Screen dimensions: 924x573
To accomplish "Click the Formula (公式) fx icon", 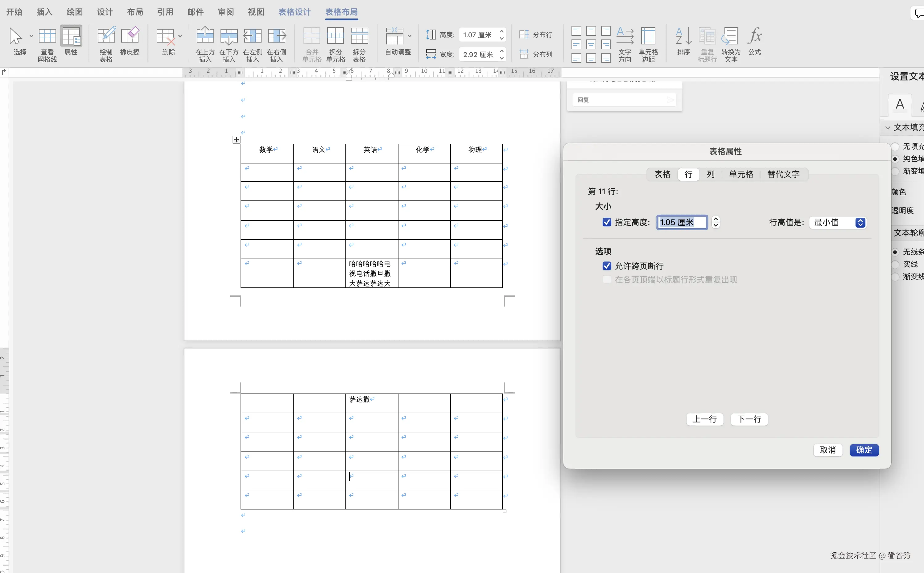I will pyautogui.click(x=754, y=36).
